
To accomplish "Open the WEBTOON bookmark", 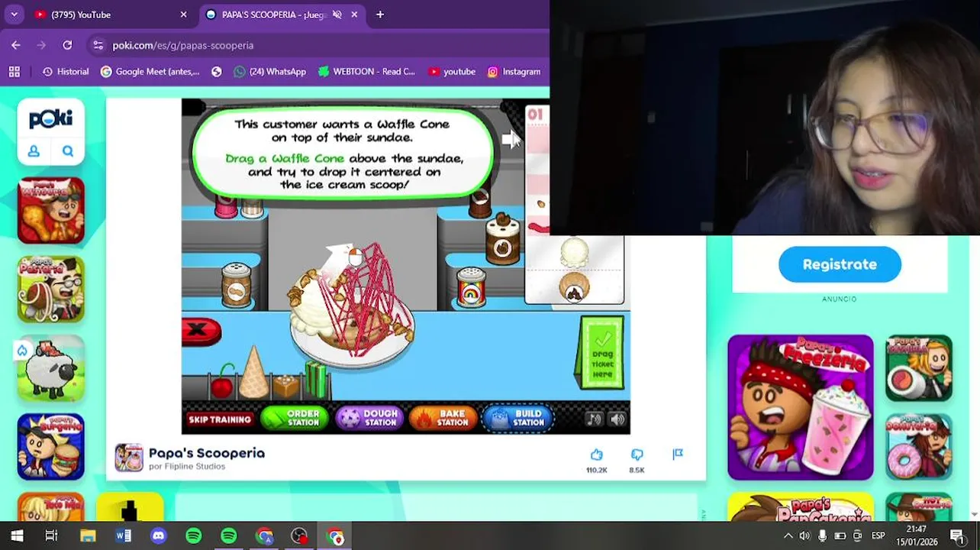I will [367, 72].
